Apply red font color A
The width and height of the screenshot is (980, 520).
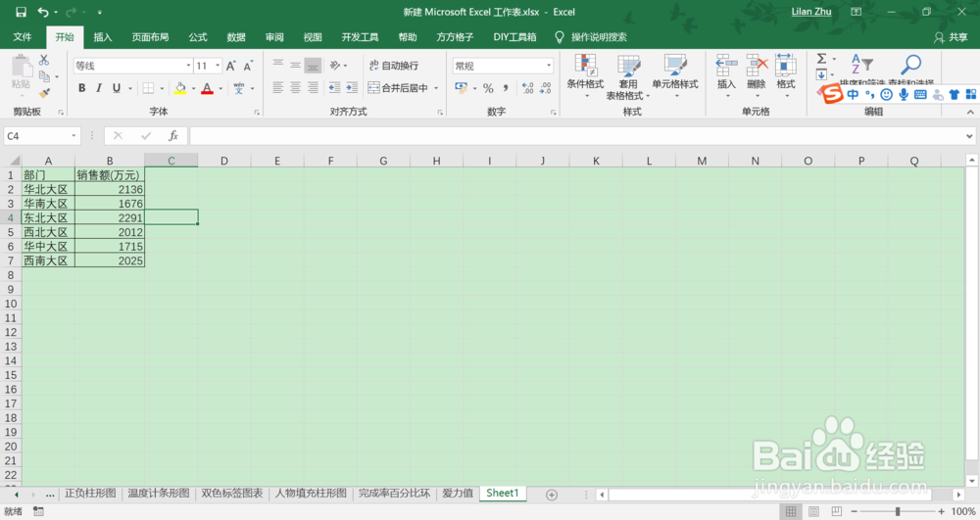[x=208, y=88]
